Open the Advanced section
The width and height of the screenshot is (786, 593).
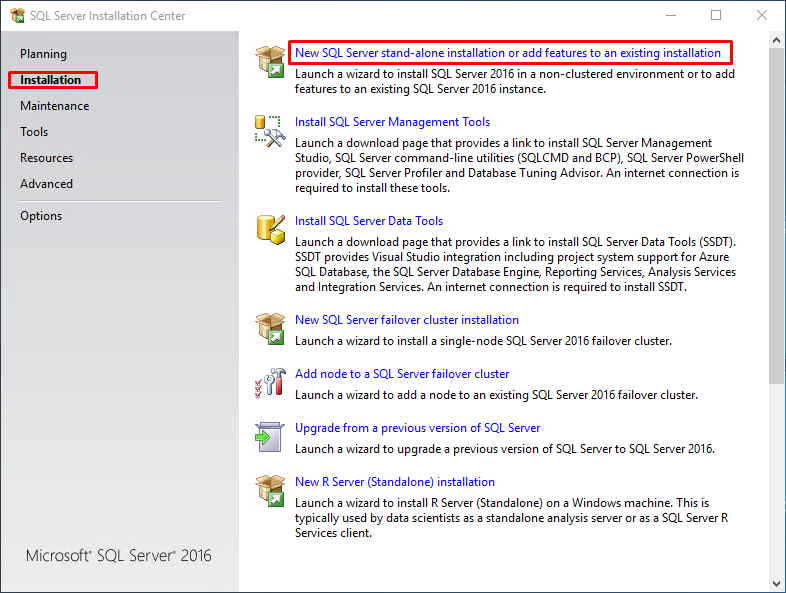[47, 184]
